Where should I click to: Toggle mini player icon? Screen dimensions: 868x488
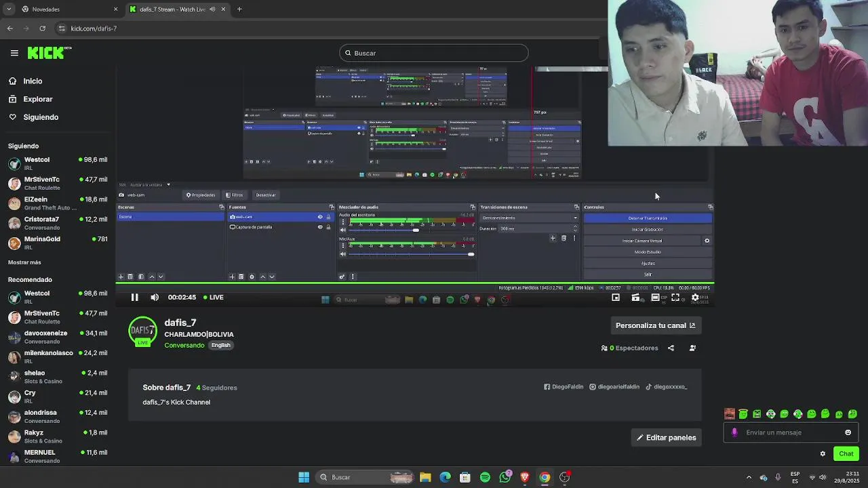pos(616,298)
